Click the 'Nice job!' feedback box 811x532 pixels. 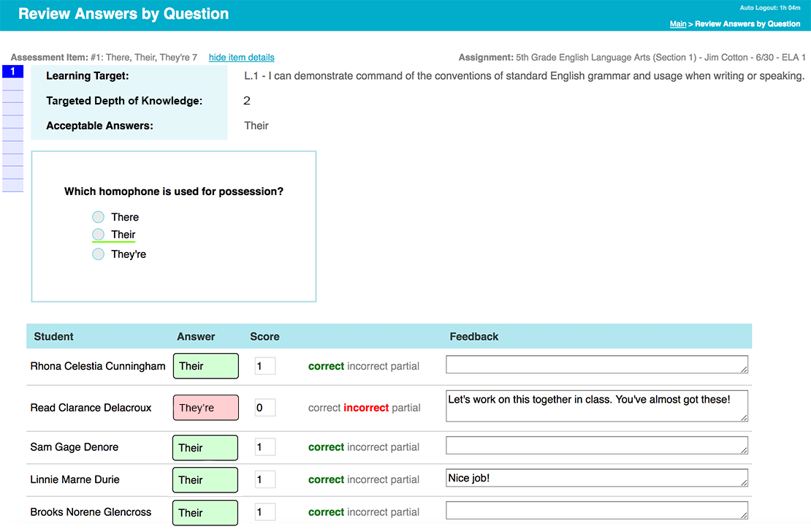click(597, 479)
